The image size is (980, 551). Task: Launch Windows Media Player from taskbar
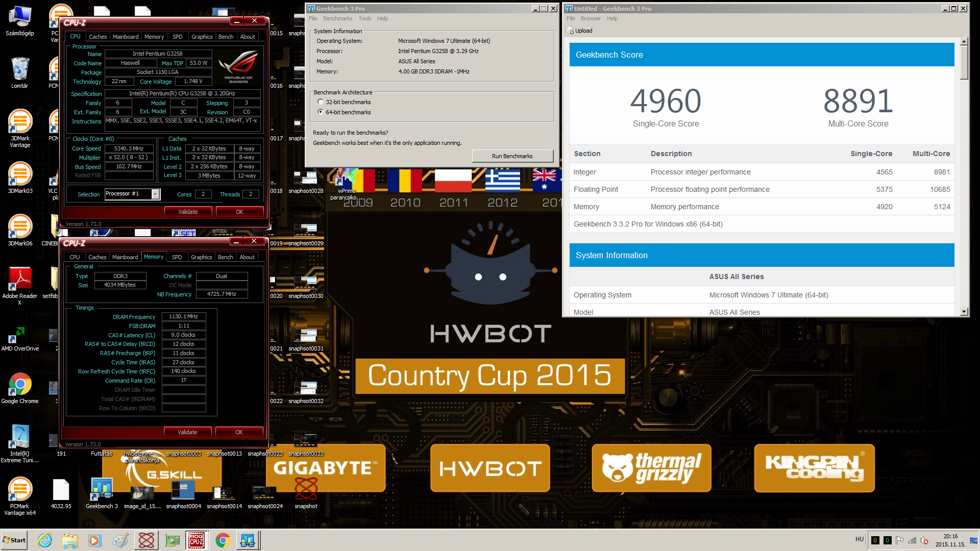click(95, 540)
